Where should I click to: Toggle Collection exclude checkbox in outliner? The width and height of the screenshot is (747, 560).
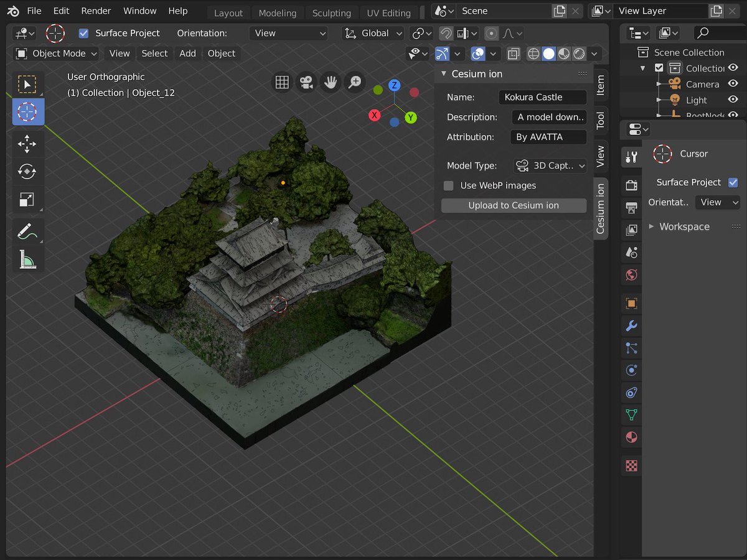click(x=659, y=68)
